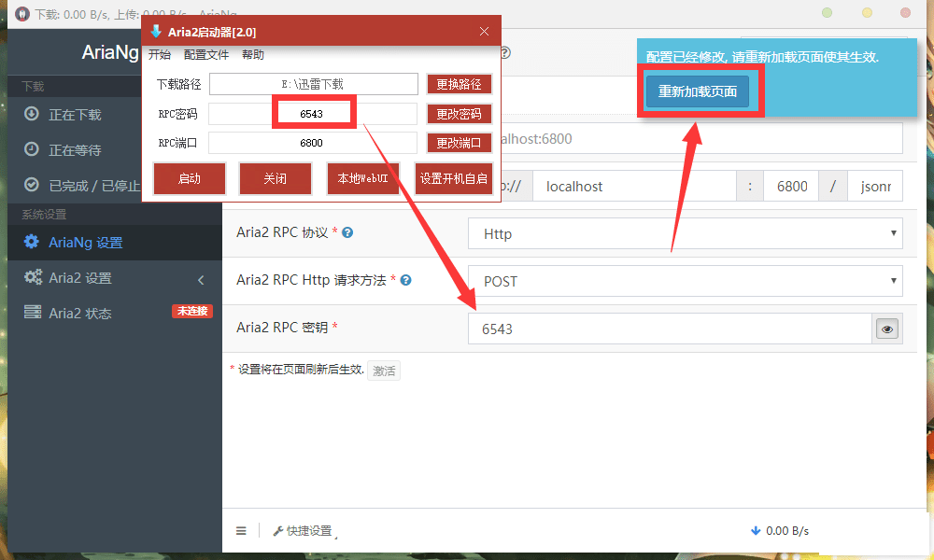This screenshot has height=560, width=934.
Task: Open 快捷设置 quick settings
Action: 303,531
